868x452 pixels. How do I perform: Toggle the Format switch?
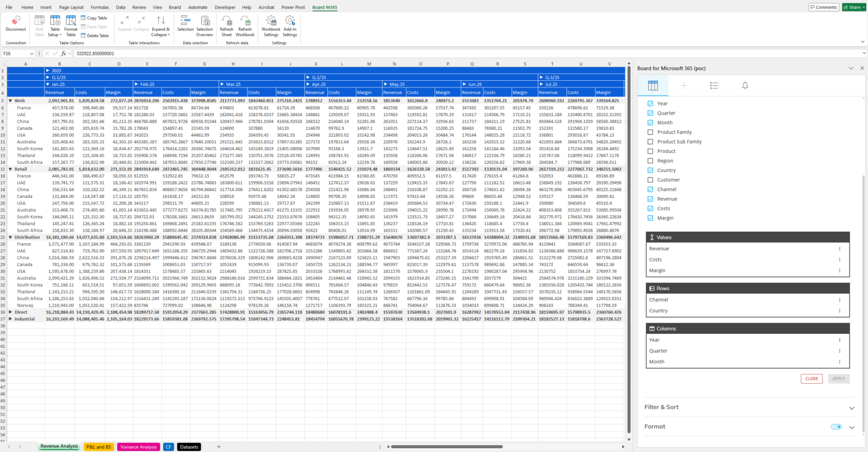click(x=836, y=426)
